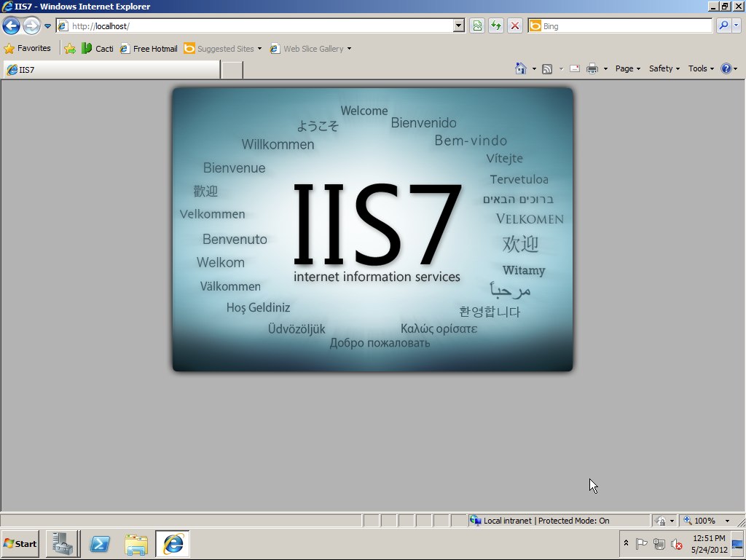Expand the Home button dropdown arrow
The image size is (746, 560).
(x=534, y=69)
